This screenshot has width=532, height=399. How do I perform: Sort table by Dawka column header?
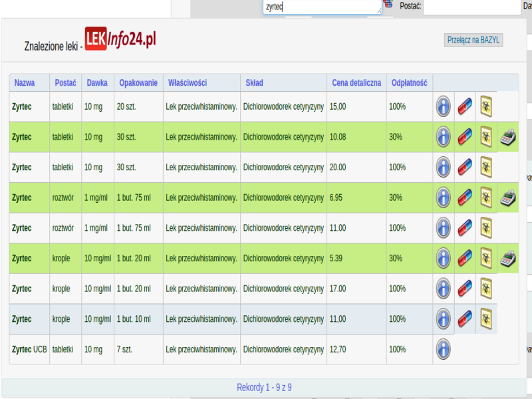click(x=97, y=82)
